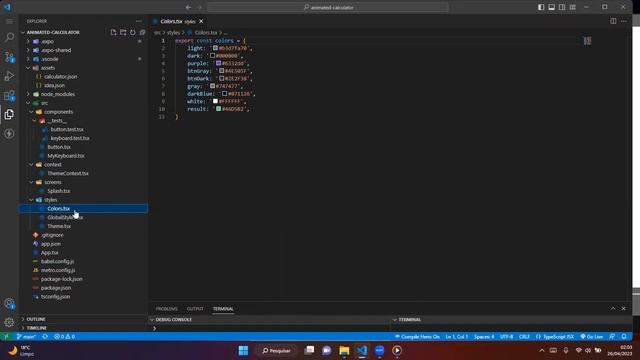Click the purple color swatch in code
The image size is (640, 360).
pos(218,63)
